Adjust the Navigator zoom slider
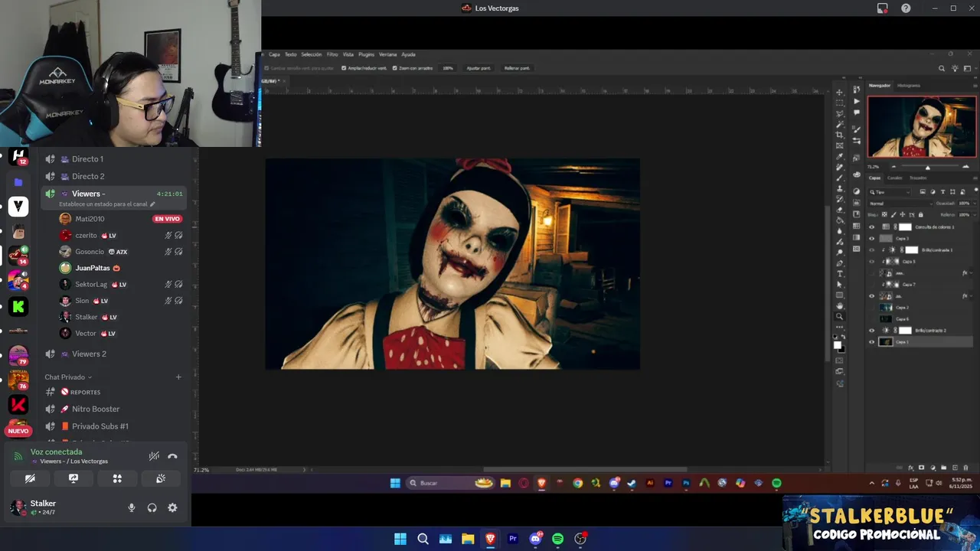 tap(928, 167)
